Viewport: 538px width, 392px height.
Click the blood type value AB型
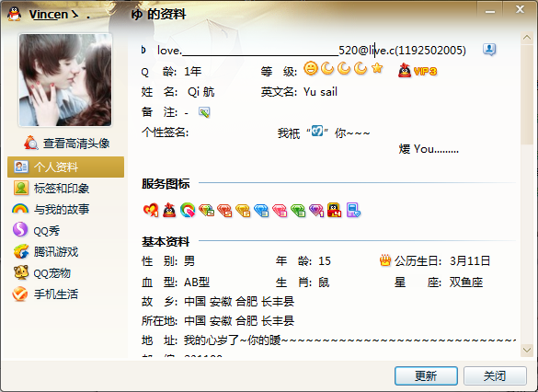[197, 282]
